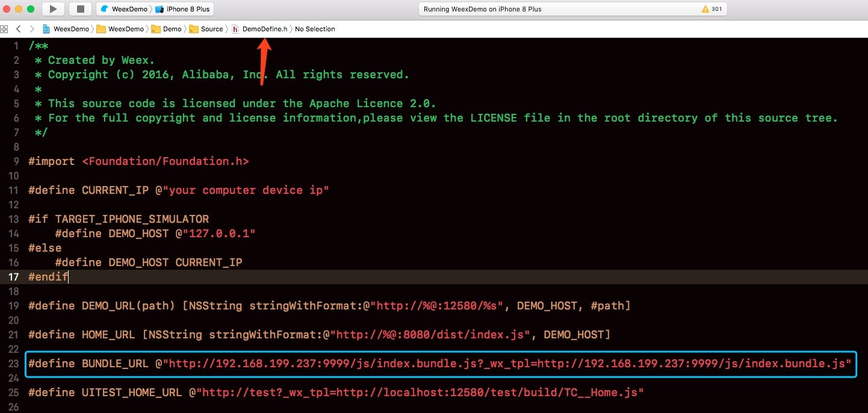Open the Demo folder breadcrumb
The width and height of the screenshot is (868, 413).
tap(172, 29)
